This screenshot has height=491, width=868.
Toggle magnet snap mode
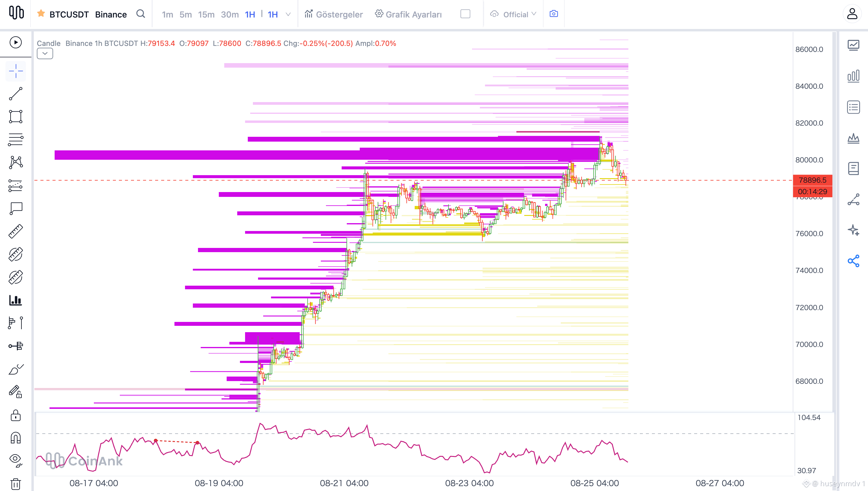16,438
